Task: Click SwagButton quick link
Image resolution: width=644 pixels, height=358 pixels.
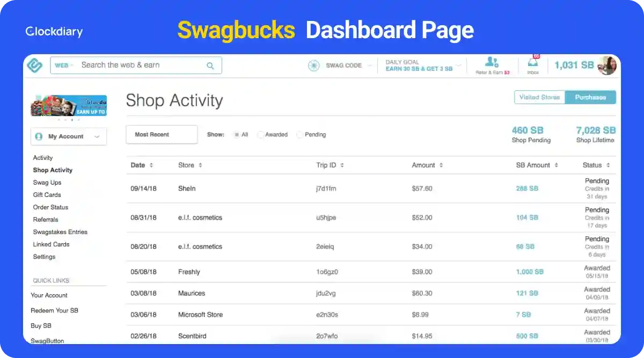Action: [47, 341]
